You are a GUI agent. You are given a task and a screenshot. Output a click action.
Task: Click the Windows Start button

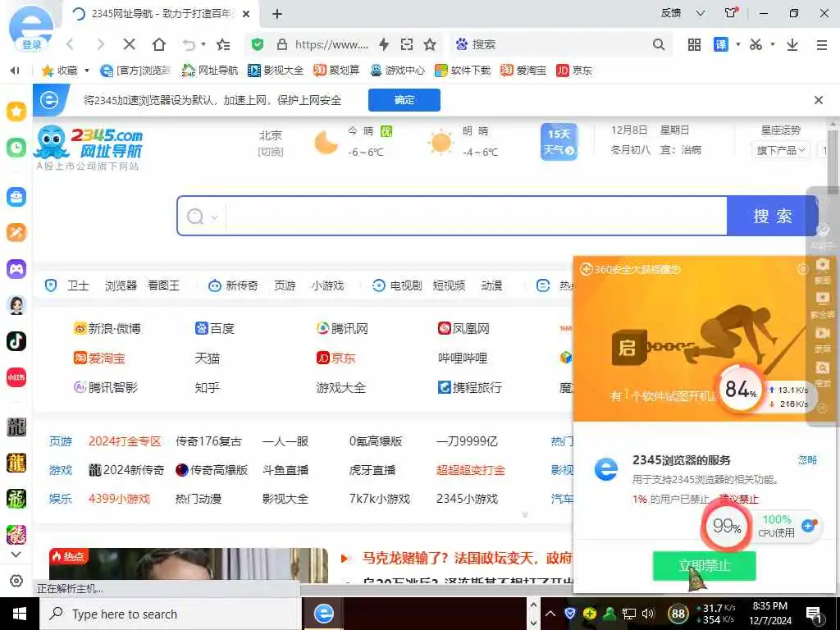pyautogui.click(x=20, y=614)
